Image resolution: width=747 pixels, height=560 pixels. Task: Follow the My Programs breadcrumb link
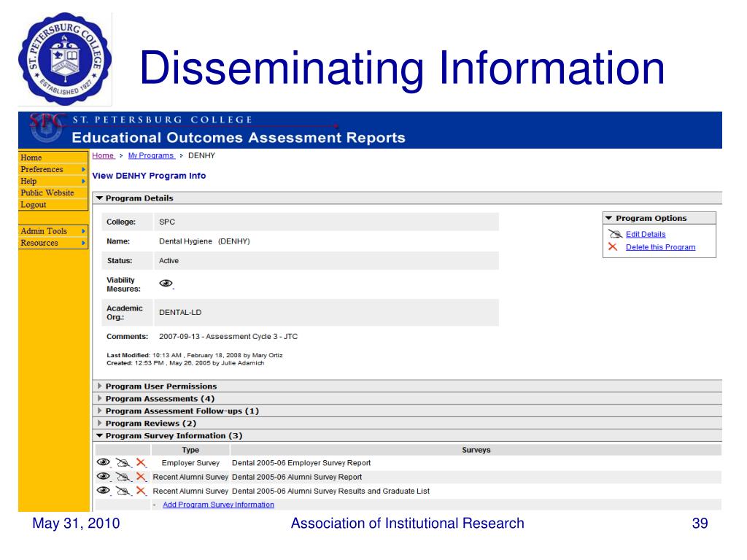tap(151, 156)
